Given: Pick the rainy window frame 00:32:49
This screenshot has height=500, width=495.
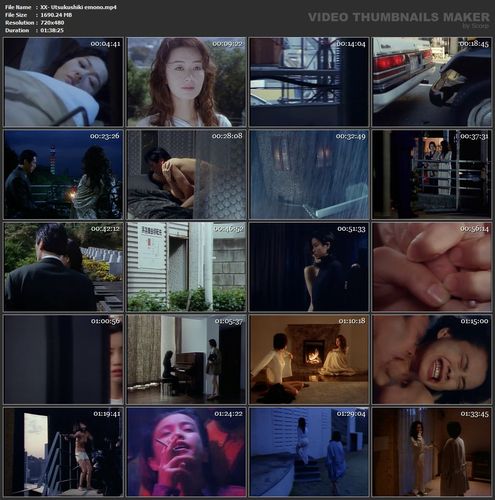Looking at the screenshot, I should (x=309, y=174).
